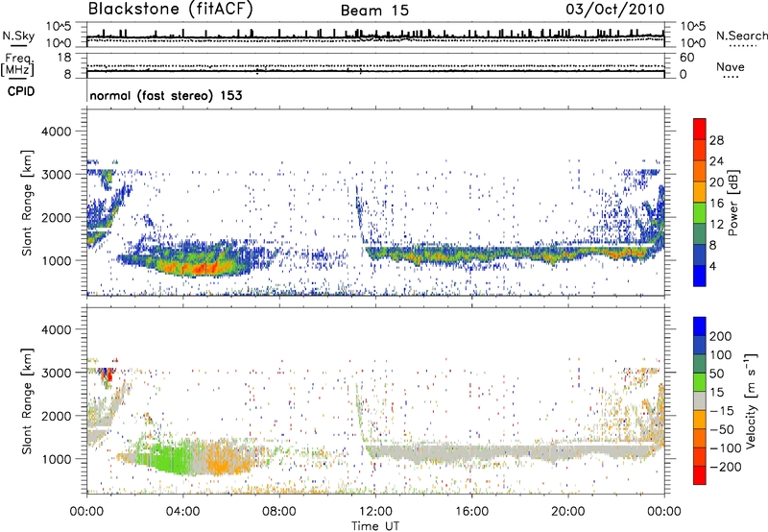Click the 'Beam 15' label

(x=374, y=11)
